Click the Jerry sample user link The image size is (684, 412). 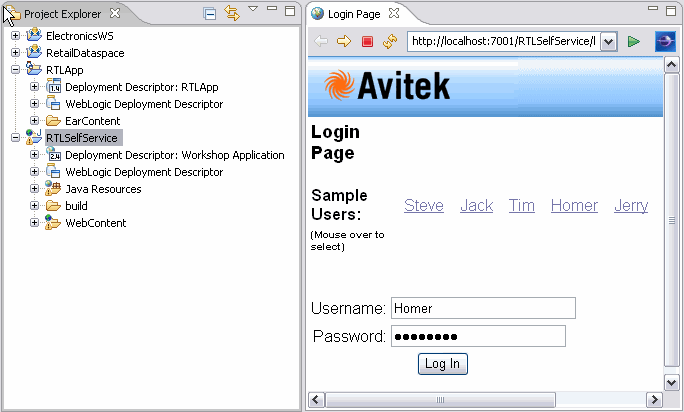631,205
